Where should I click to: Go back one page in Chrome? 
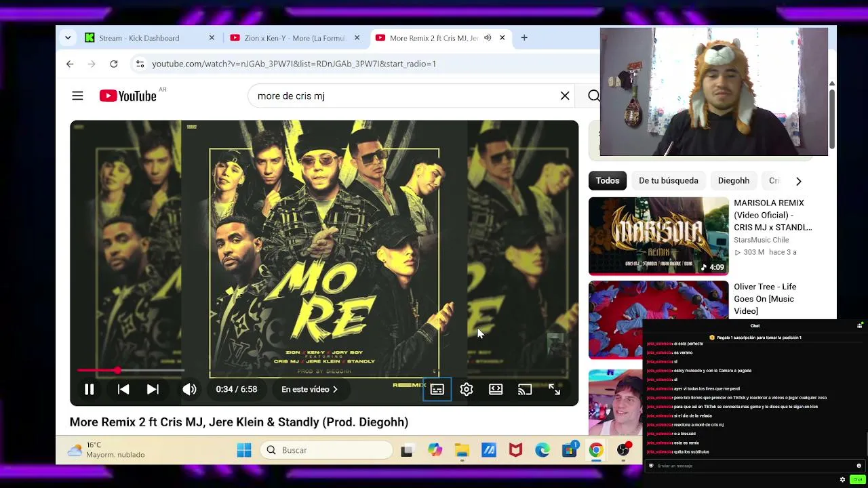pyautogui.click(x=70, y=64)
